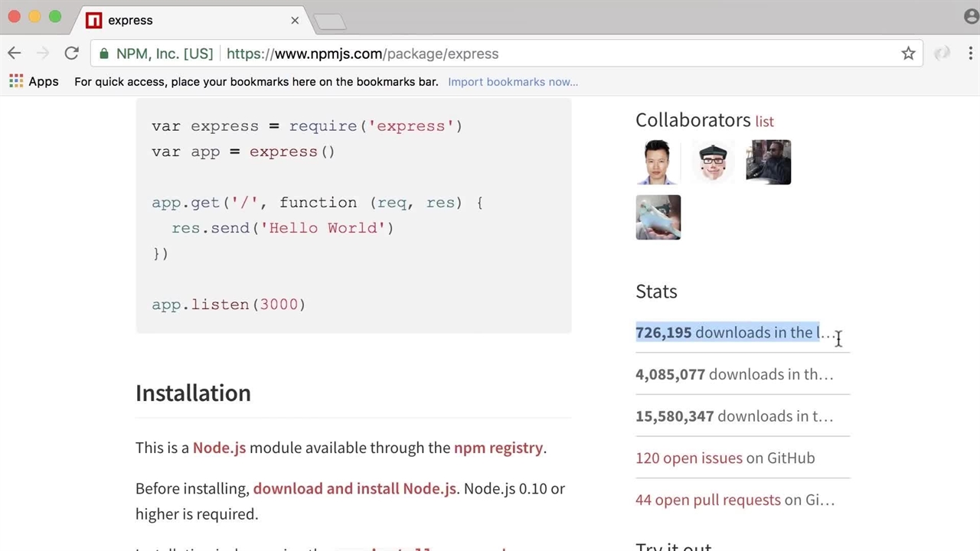
Task: Open the Chrome menu at toolbar's right edge
Action: tap(971, 54)
